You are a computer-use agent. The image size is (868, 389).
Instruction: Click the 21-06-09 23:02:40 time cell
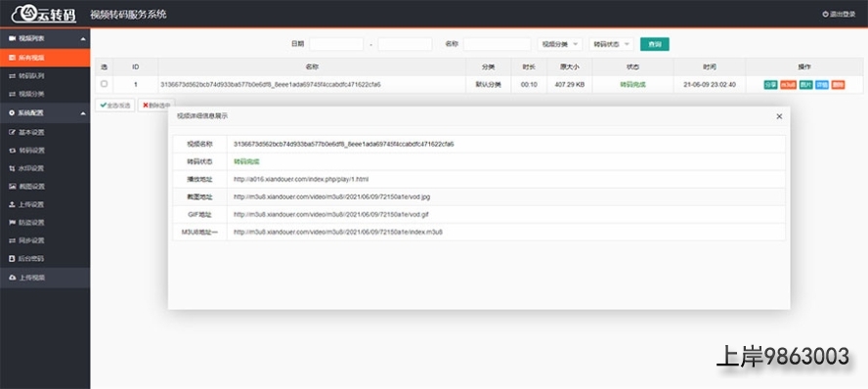click(710, 85)
